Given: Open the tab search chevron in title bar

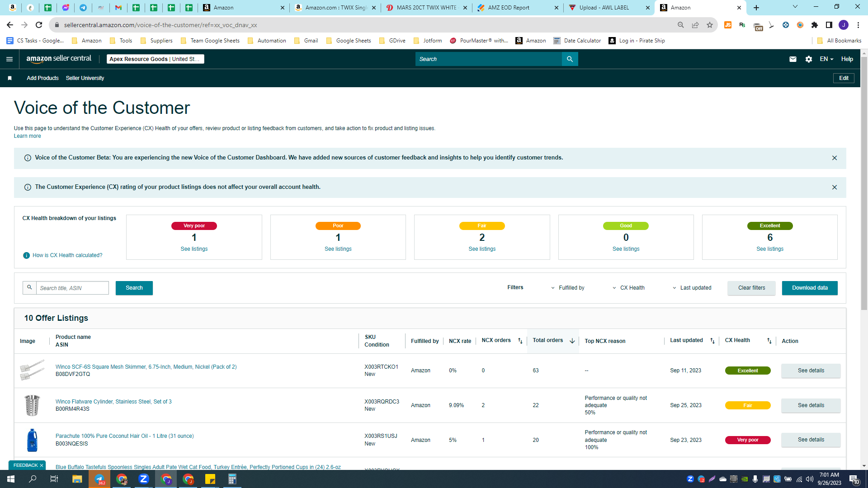Looking at the screenshot, I should point(795,7).
